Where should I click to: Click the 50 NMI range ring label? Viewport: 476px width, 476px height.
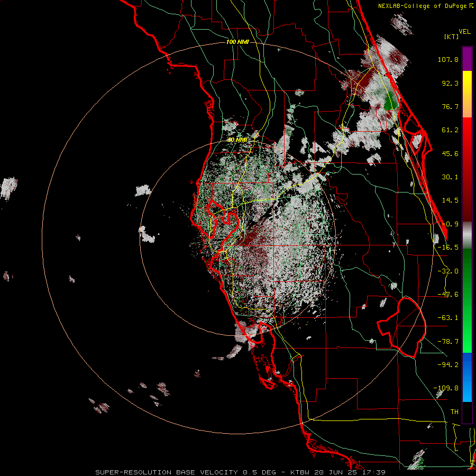237,140
